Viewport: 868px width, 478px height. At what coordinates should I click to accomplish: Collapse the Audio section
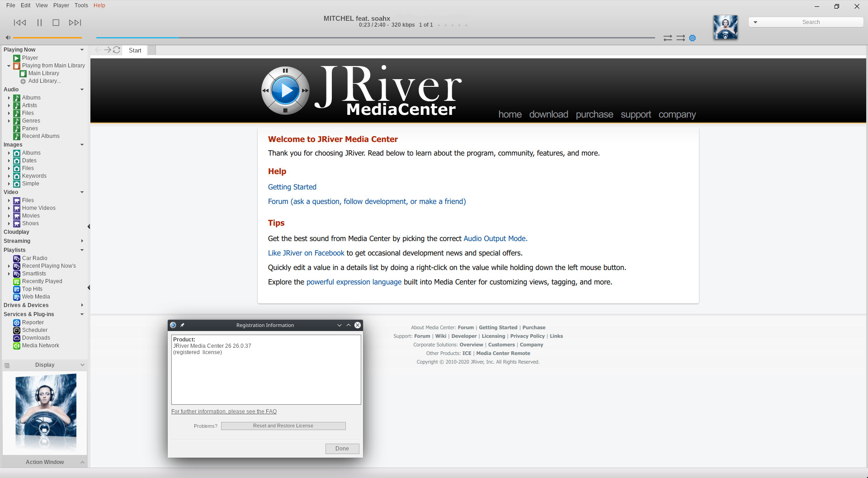click(82, 90)
